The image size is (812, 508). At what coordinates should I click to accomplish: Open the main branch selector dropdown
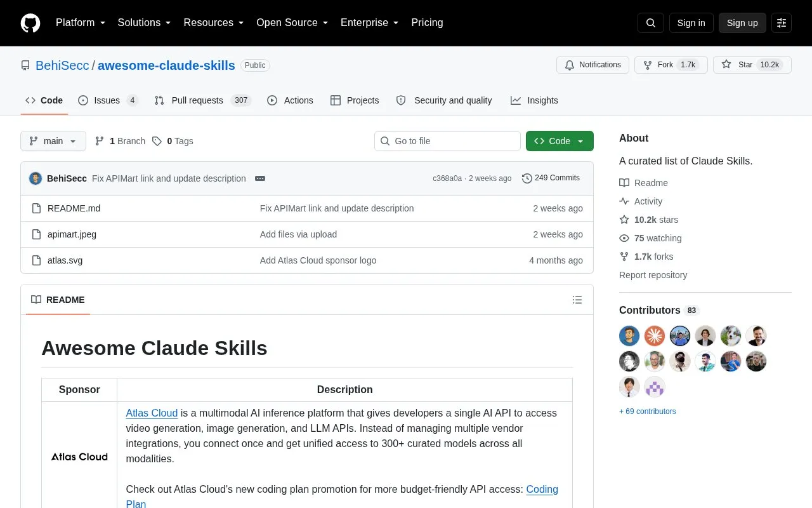[53, 141]
